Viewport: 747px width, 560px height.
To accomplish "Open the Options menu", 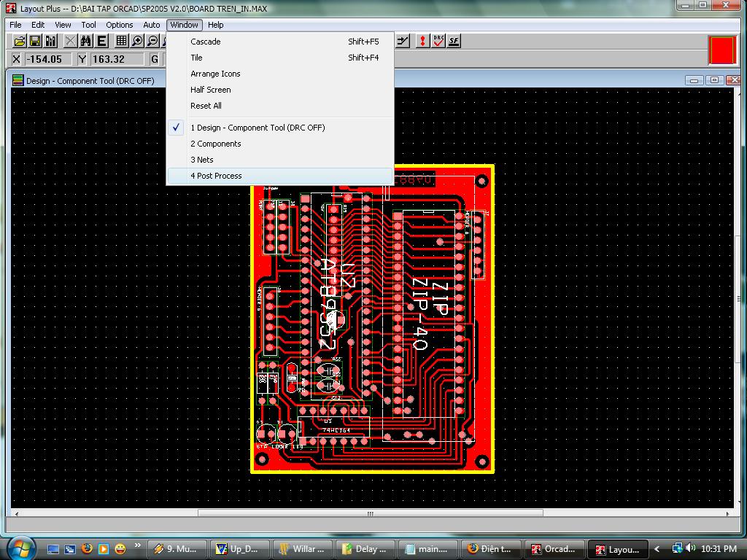I will click(x=119, y=25).
